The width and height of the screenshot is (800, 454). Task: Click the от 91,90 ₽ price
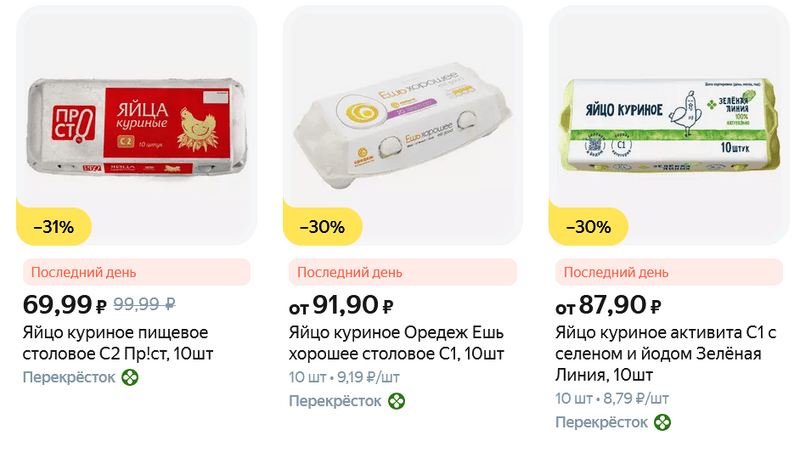341,305
